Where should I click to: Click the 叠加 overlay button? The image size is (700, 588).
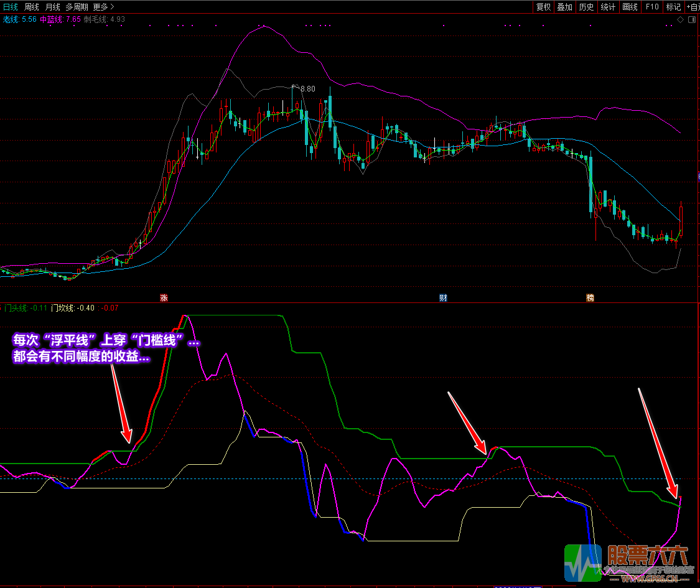pos(565,7)
